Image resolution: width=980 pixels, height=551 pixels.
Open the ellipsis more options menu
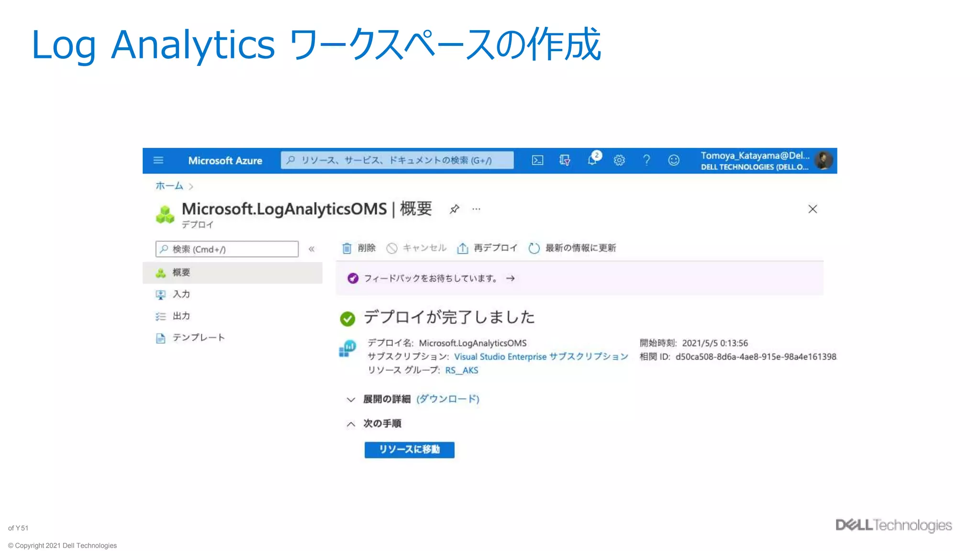click(476, 209)
